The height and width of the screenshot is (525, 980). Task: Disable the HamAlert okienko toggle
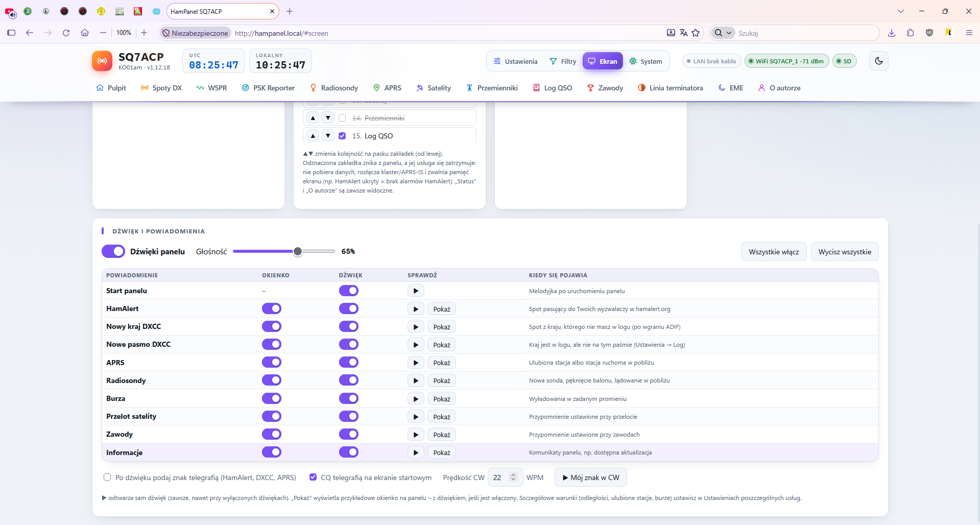(272, 308)
